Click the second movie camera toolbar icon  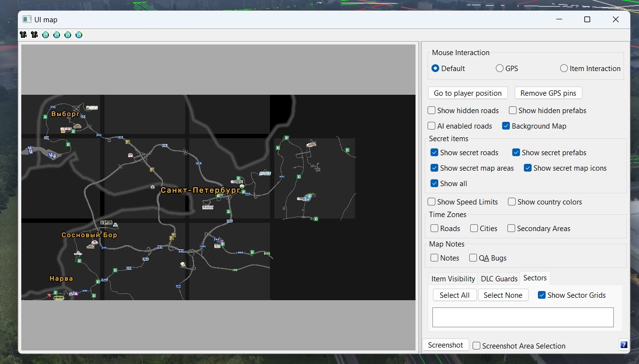(x=34, y=35)
